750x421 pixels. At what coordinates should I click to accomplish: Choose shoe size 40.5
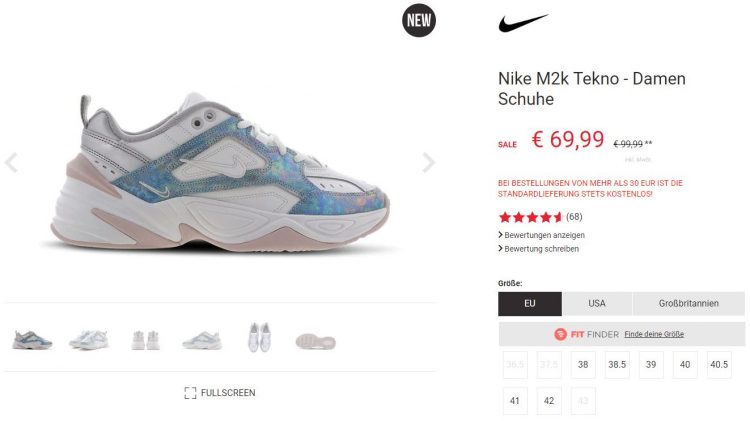[x=719, y=365]
